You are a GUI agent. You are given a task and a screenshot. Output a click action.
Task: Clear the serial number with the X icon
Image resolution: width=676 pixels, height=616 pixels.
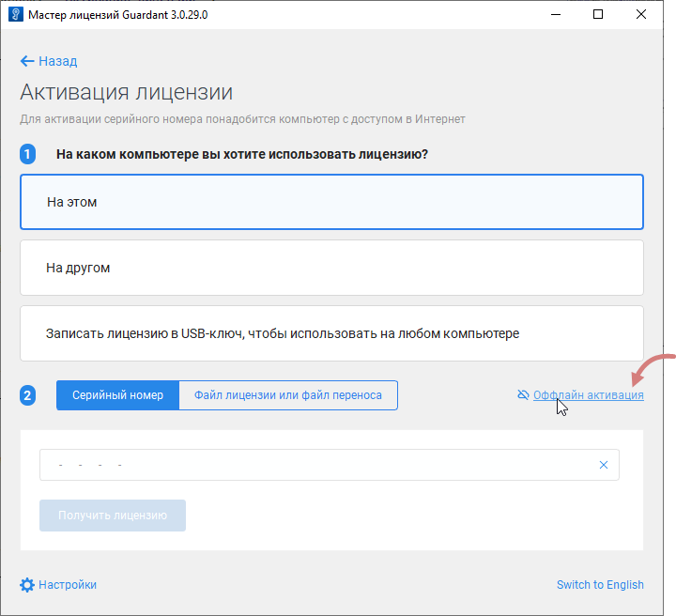pos(604,465)
